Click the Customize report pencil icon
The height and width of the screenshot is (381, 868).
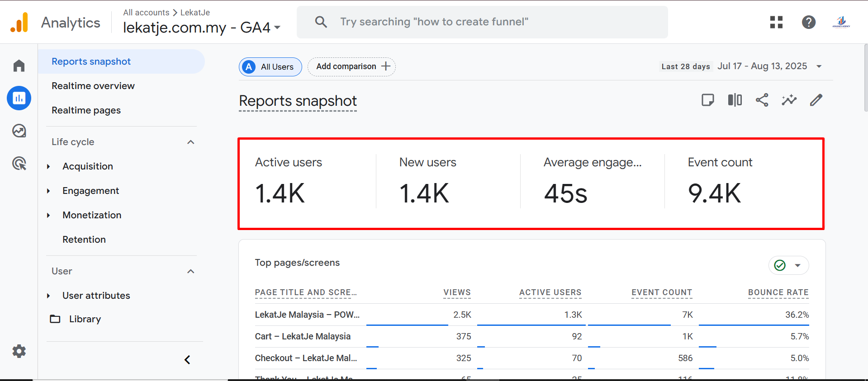816,100
